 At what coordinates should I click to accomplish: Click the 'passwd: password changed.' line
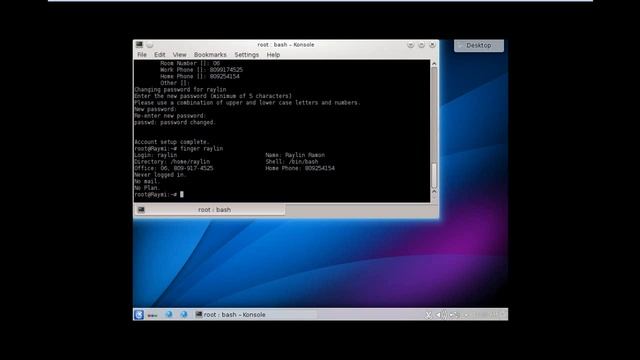click(x=175, y=122)
